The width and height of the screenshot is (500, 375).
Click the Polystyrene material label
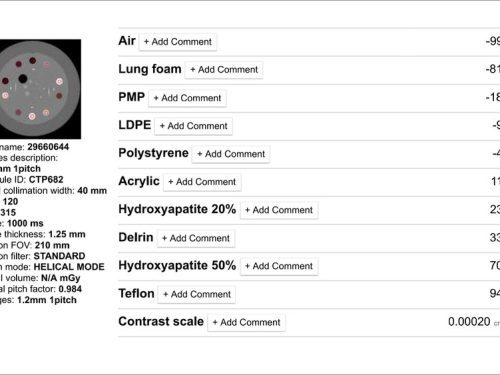[153, 153]
